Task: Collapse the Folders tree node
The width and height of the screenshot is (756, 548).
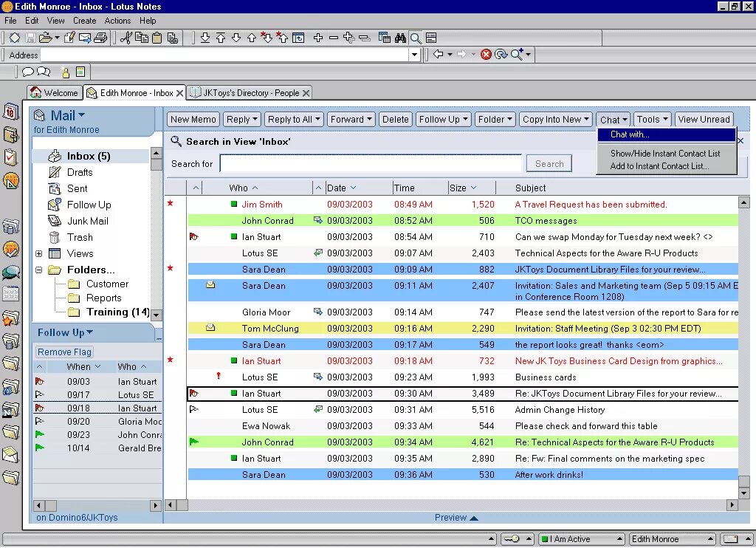Action: (x=39, y=270)
